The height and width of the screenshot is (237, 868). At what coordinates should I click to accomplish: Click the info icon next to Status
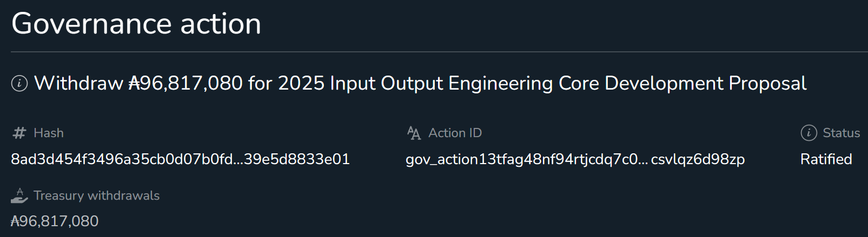[809, 133]
